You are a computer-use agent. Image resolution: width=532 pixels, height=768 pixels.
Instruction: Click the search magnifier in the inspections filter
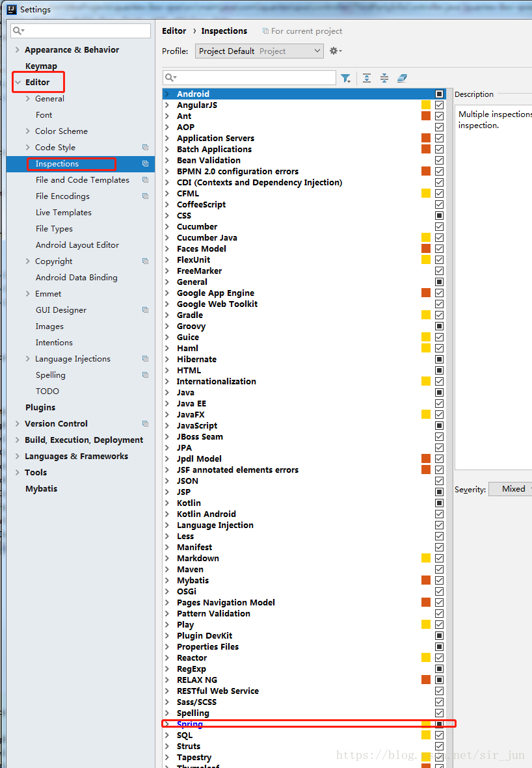170,77
